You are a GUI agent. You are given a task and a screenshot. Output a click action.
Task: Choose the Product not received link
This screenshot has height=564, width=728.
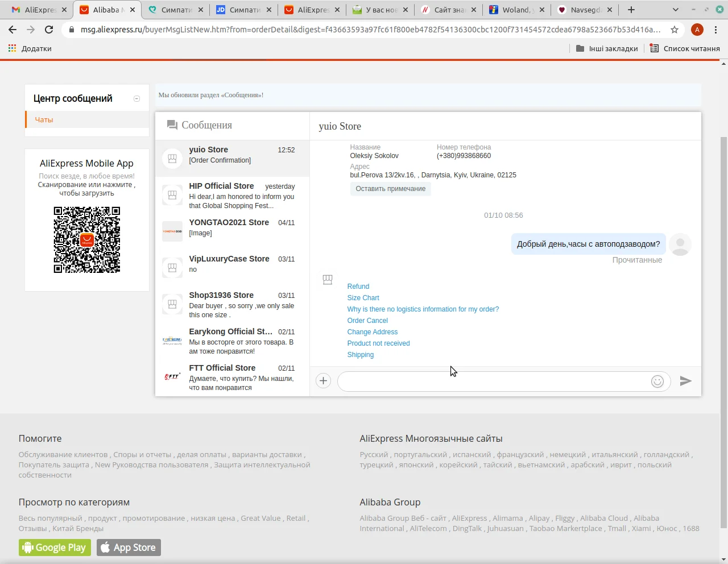pyautogui.click(x=379, y=343)
